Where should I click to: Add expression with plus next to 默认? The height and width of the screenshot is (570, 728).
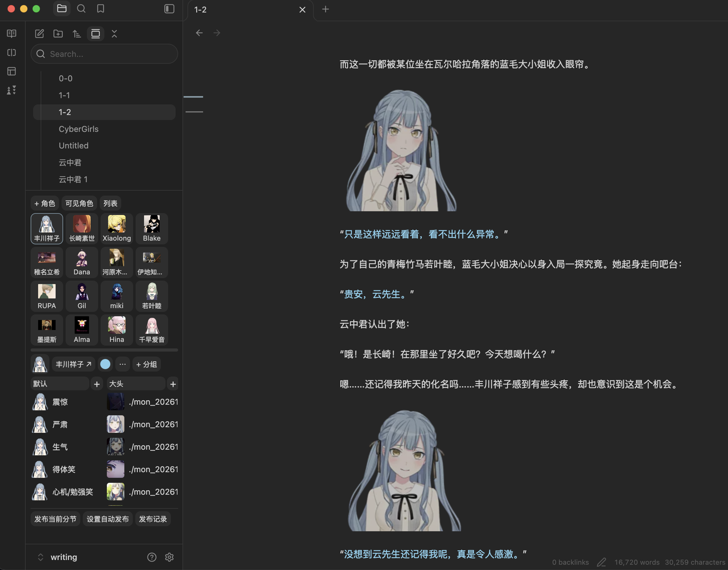tap(97, 384)
